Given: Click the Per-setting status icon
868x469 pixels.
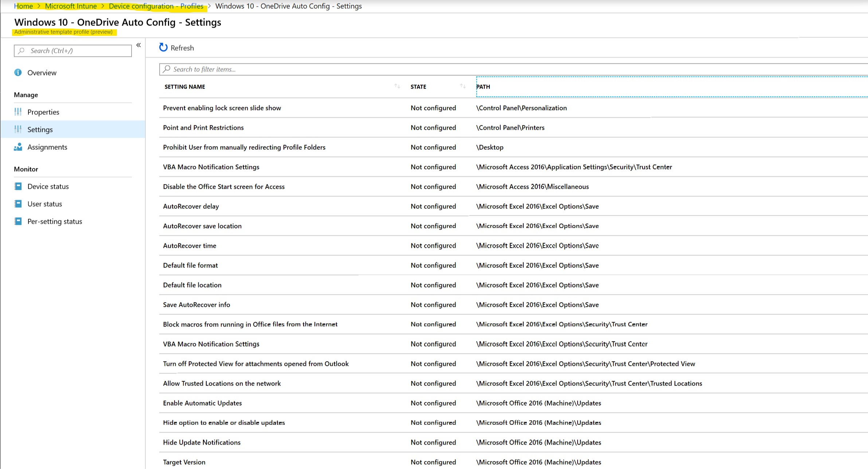Looking at the screenshot, I should (18, 221).
